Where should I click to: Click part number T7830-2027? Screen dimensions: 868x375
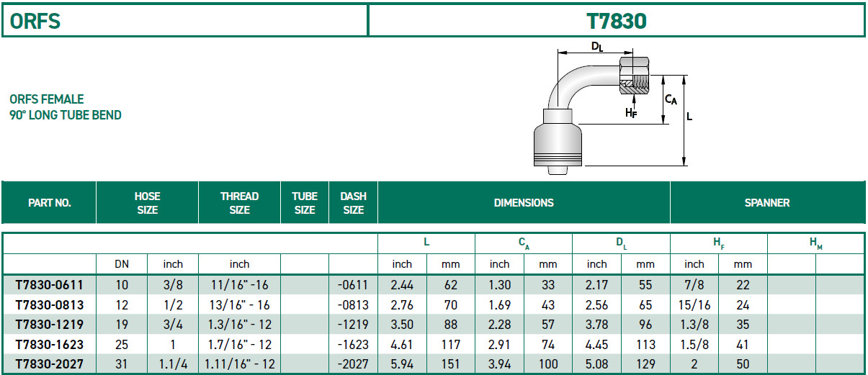(49, 364)
